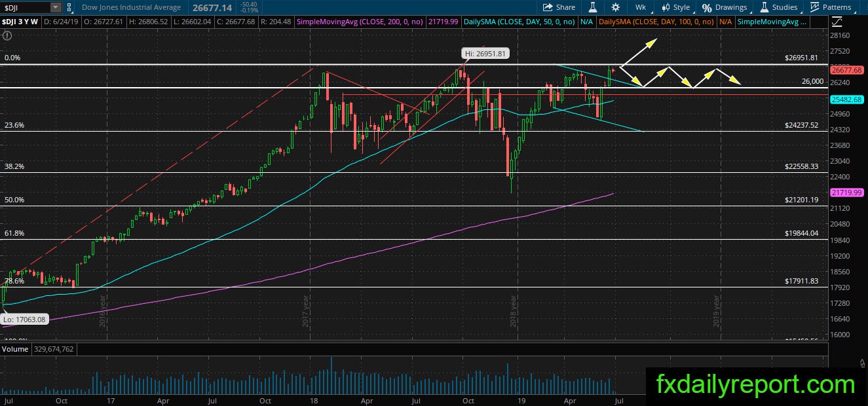
Task: Click the $26951.81 Fibonacci level label
Action: click(802, 58)
